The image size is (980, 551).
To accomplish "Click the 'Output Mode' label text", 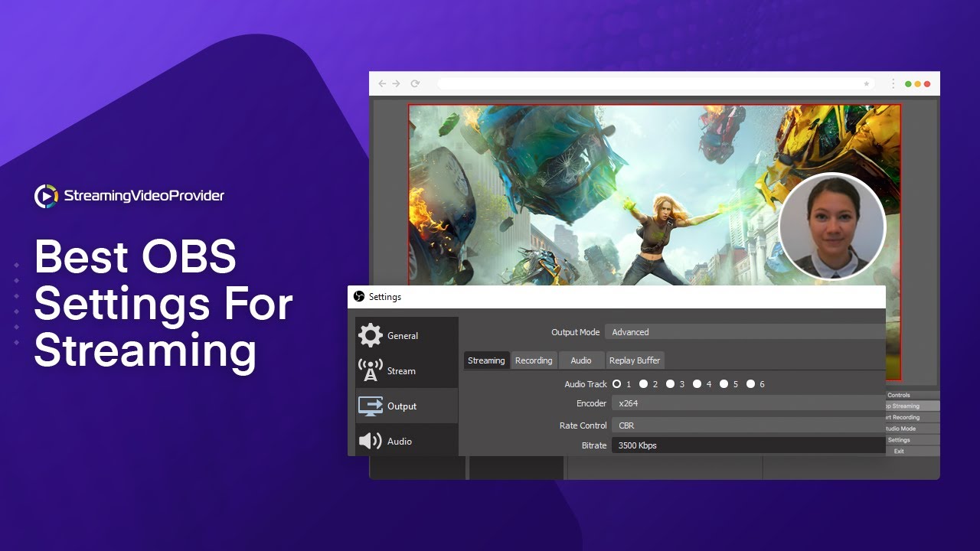I will click(576, 332).
